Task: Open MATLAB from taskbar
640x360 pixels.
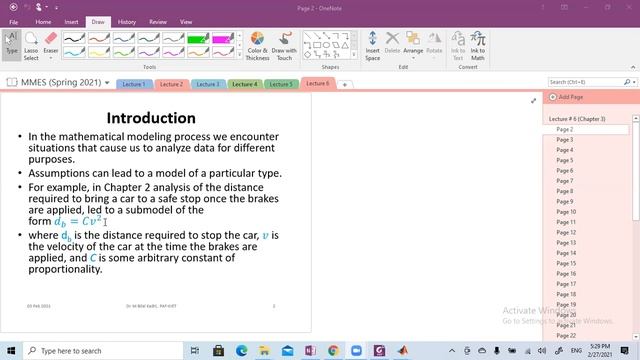Action: [403, 351]
